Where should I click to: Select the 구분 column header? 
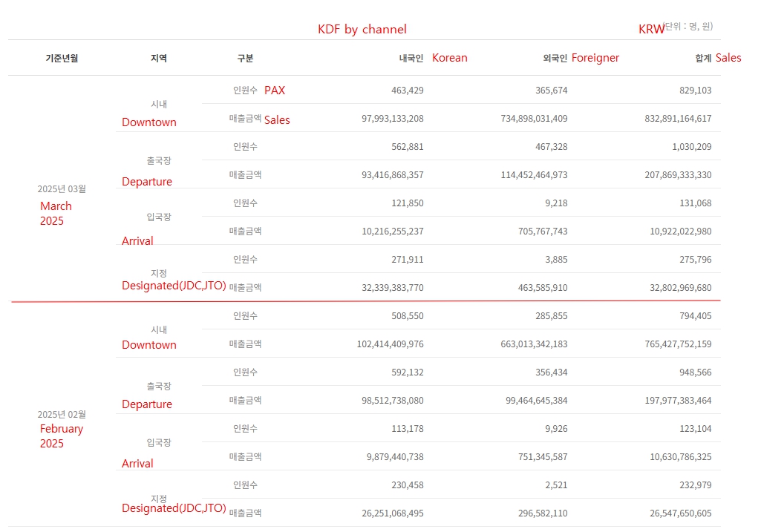point(245,58)
